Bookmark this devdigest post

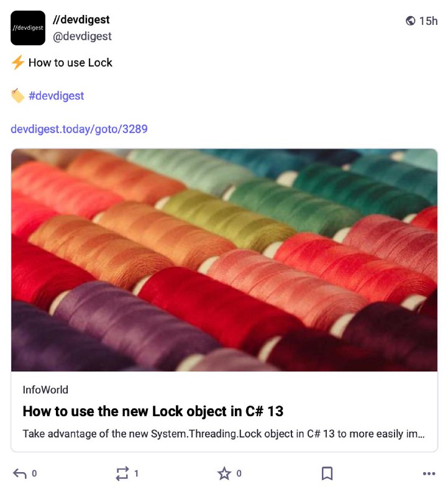[x=327, y=473]
